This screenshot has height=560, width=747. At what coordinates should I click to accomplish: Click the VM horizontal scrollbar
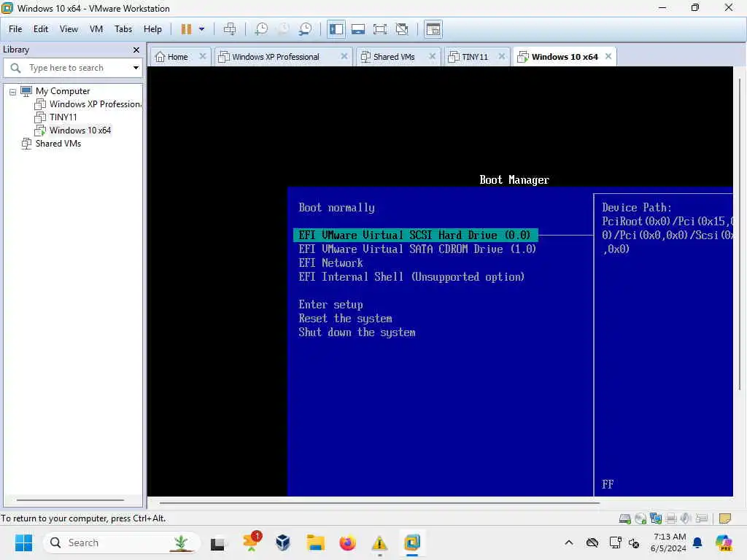(x=379, y=502)
